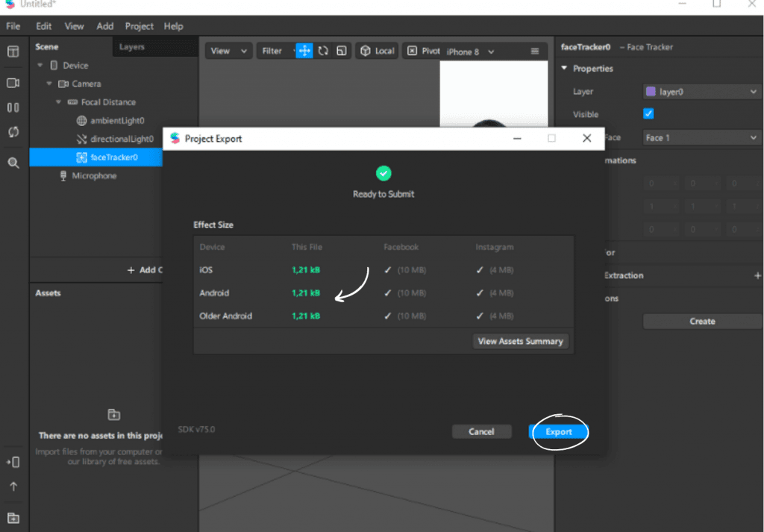The image size is (764, 532).
Task: Collapse the Focal Distance tree node
Action: (x=58, y=101)
